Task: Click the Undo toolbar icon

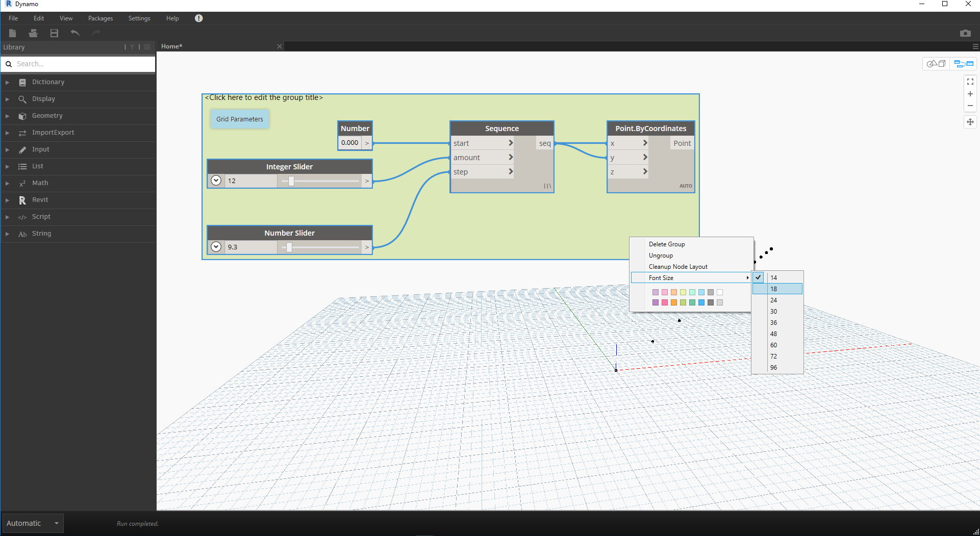Action: coord(75,33)
